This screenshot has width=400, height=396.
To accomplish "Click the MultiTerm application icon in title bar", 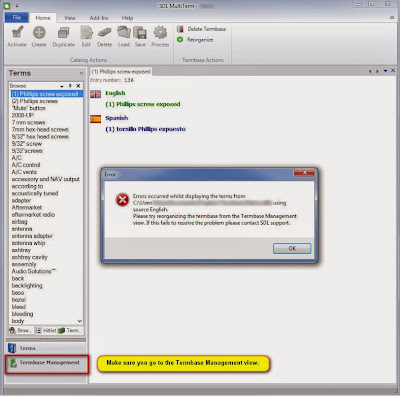I will click(7, 6).
